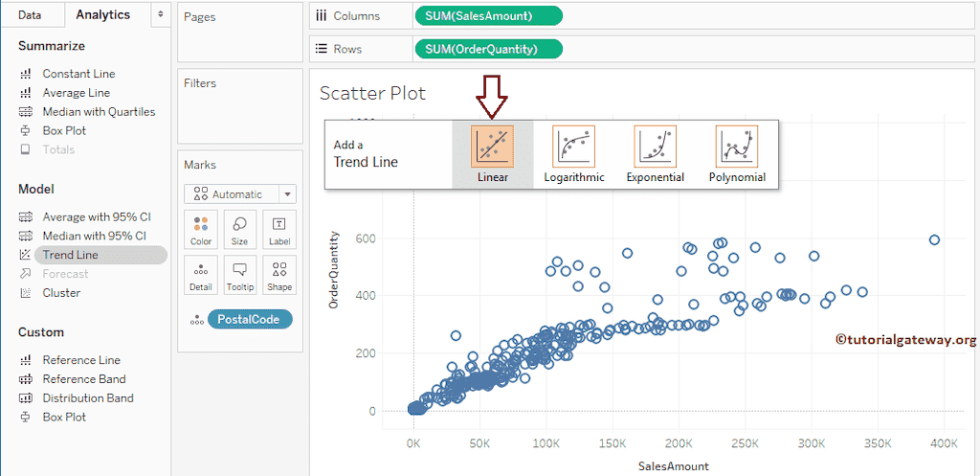Select the Linear trend line icon
Image resolution: width=980 pixels, height=476 pixels.
pyautogui.click(x=492, y=147)
